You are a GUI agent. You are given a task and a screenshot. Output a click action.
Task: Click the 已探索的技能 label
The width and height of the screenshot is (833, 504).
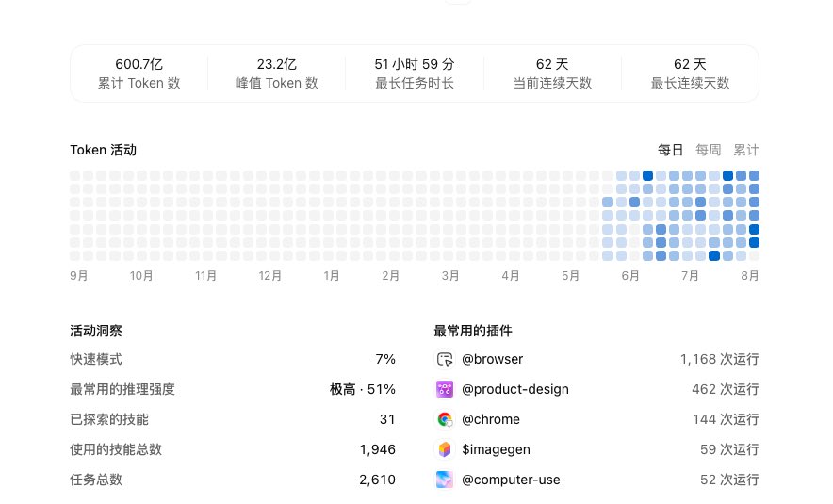109,419
